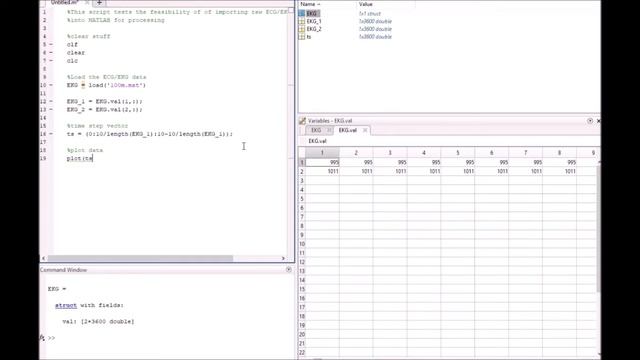
Task: Click the Value column header in Workspace
Action: coord(366,4)
